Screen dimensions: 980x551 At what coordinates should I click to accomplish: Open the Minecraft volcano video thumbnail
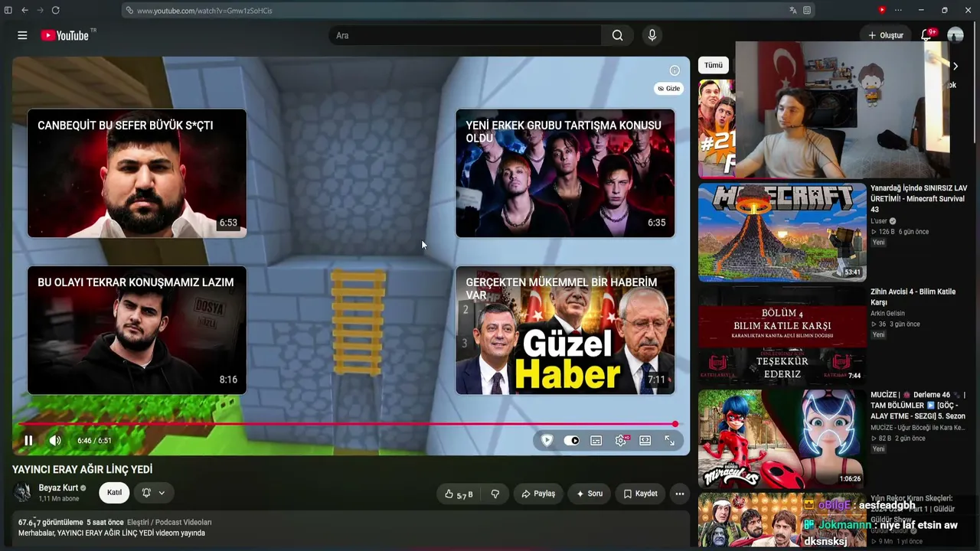[x=782, y=232]
